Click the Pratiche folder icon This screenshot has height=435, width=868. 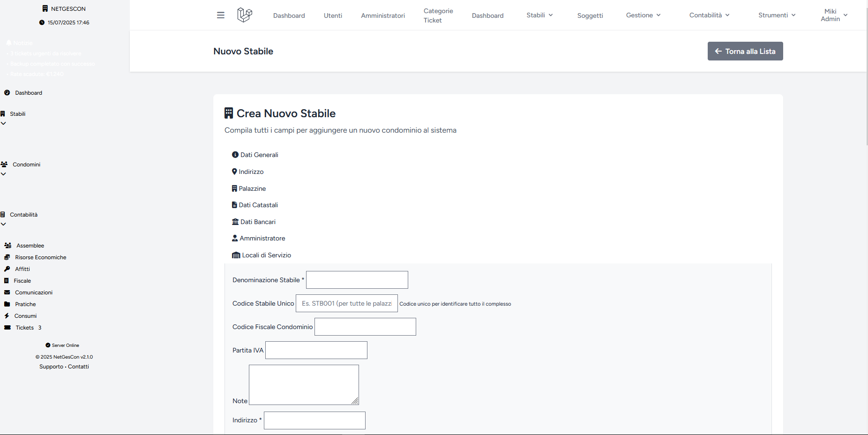[7, 304]
